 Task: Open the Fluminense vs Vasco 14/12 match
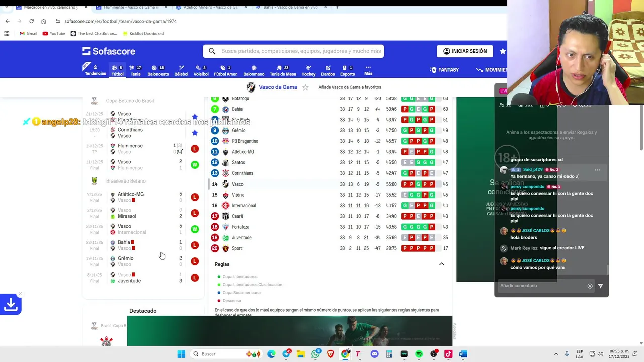[143, 149]
